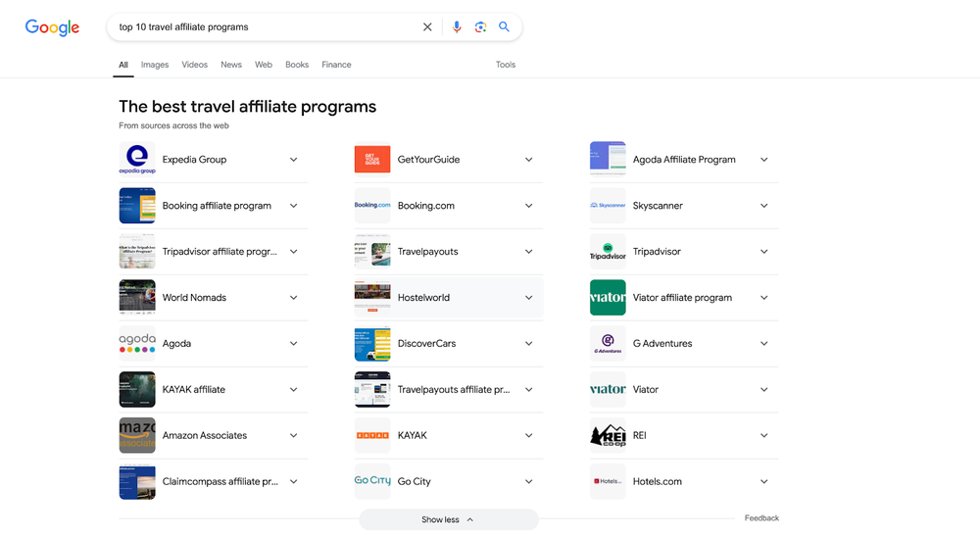Image resolution: width=980 pixels, height=537 pixels.
Task: Open the News tab
Action: point(231,65)
